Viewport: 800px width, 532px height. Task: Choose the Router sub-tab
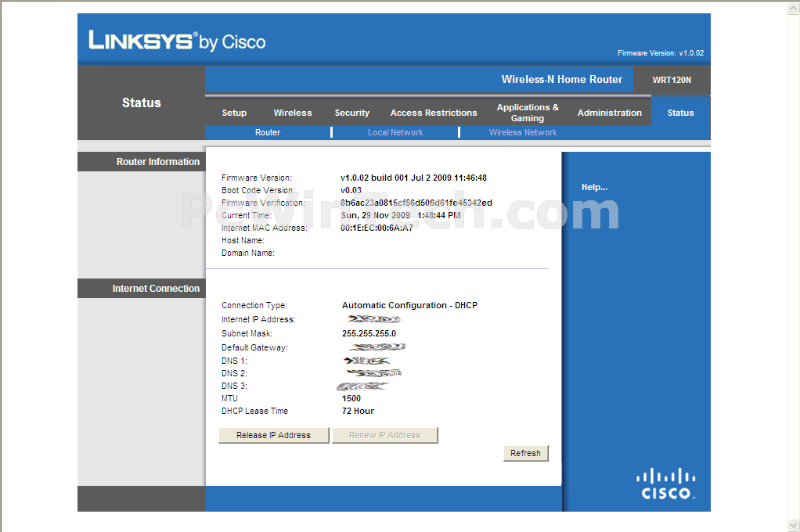coord(268,132)
